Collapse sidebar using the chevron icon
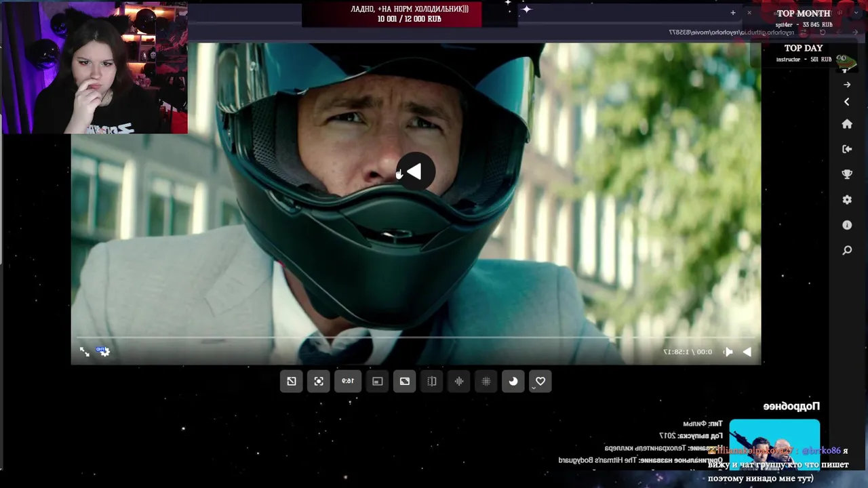This screenshot has width=868, height=488. (846, 102)
